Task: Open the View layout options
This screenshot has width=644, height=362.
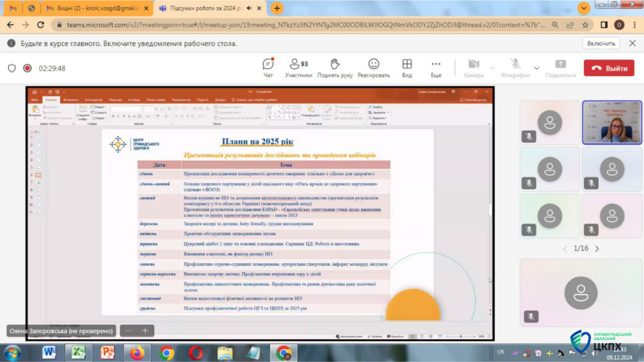Action: (407, 68)
